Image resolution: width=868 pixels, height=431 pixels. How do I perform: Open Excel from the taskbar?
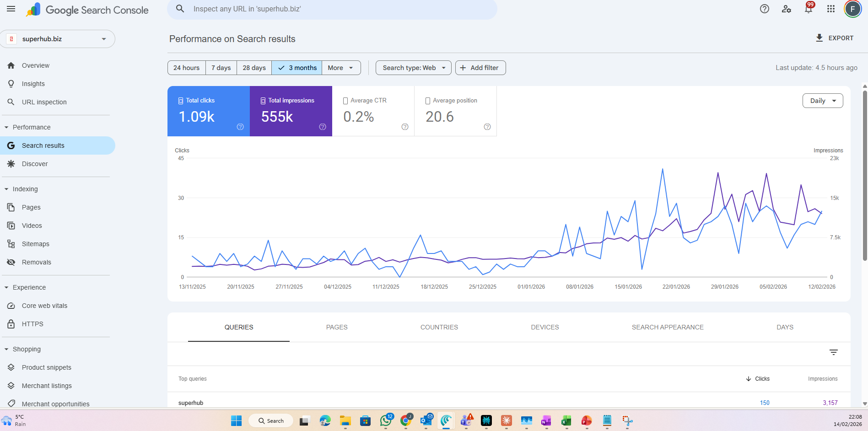coord(566,420)
